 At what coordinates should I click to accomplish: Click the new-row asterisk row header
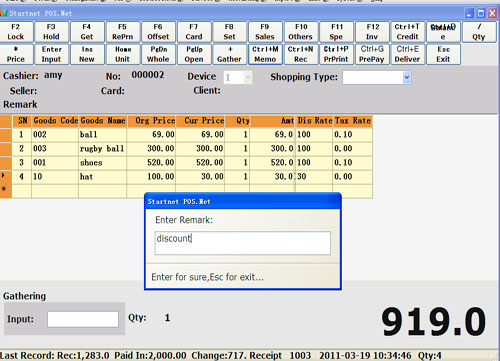point(6,191)
